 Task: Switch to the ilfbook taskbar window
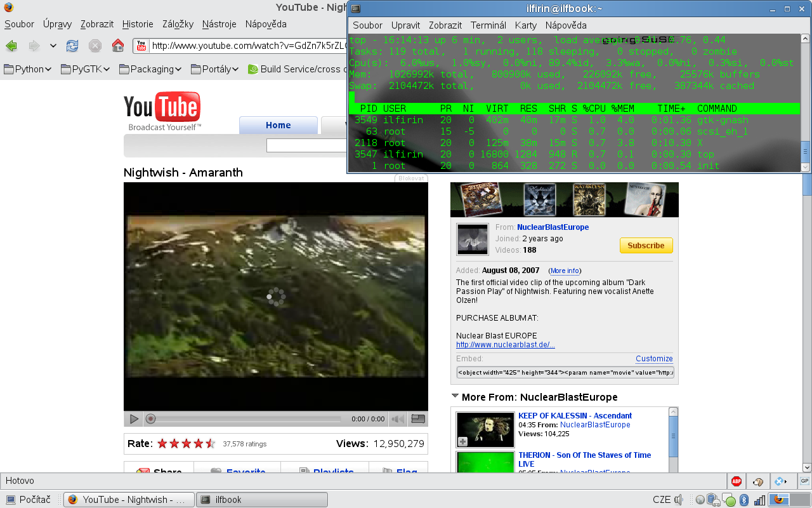tap(261, 500)
